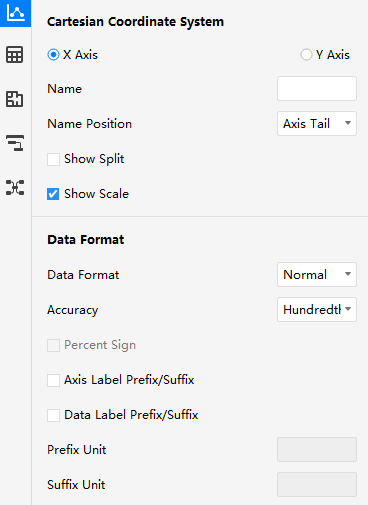368x505 pixels.
Task: Open the floor plan sidebar icon
Action: pos(15,99)
